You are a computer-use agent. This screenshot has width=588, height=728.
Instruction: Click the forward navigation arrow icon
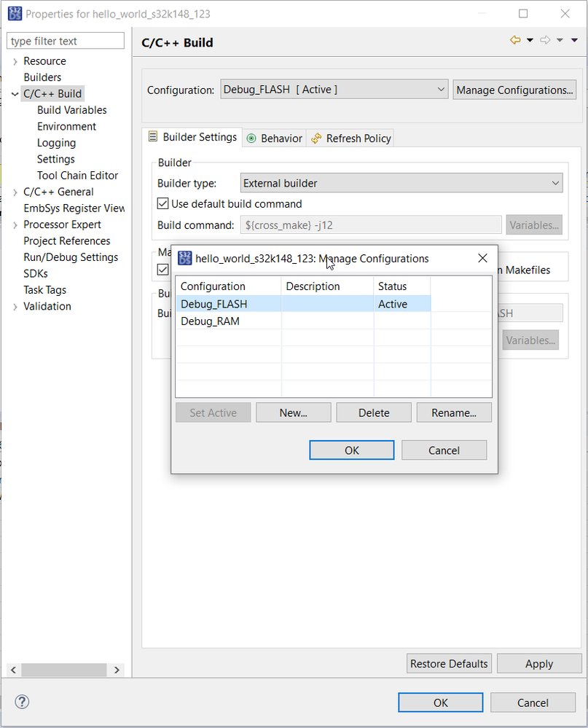pyautogui.click(x=545, y=40)
